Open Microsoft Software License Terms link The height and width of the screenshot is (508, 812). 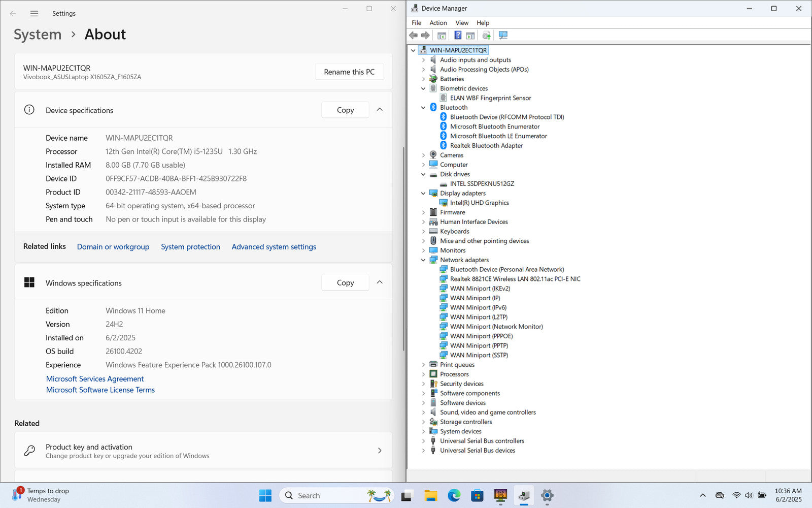tap(100, 390)
